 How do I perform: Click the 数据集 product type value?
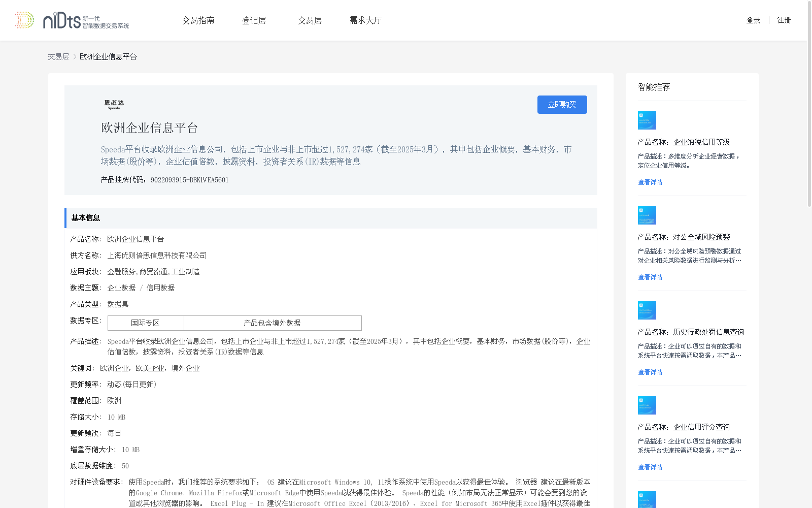[118, 304]
